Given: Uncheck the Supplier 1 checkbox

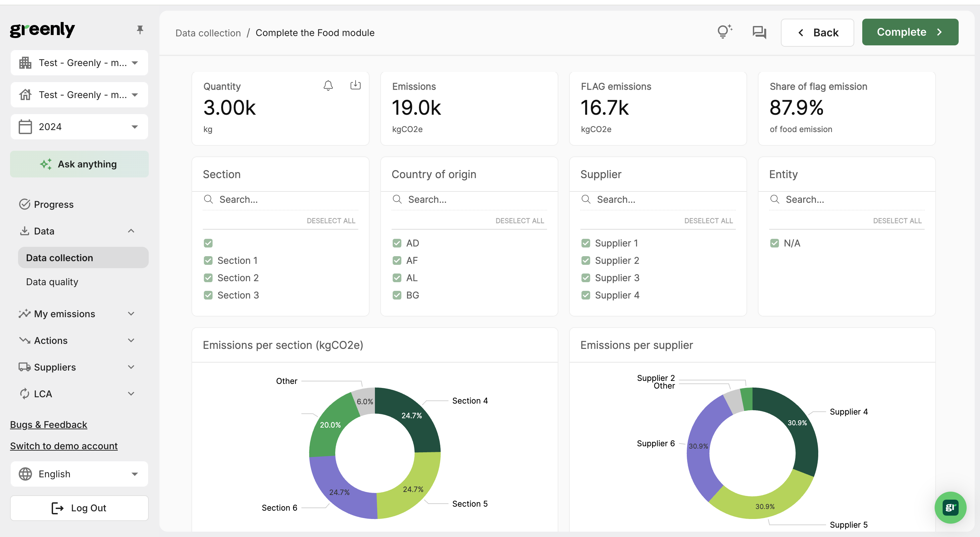Looking at the screenshot, I should (x=586, y=243).
